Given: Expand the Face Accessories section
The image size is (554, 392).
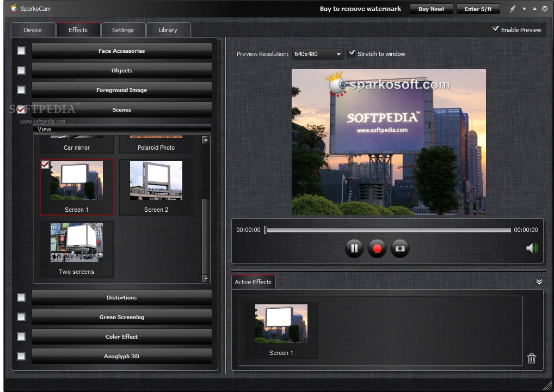Looking at the screenshot, I should tap(122, 51).
